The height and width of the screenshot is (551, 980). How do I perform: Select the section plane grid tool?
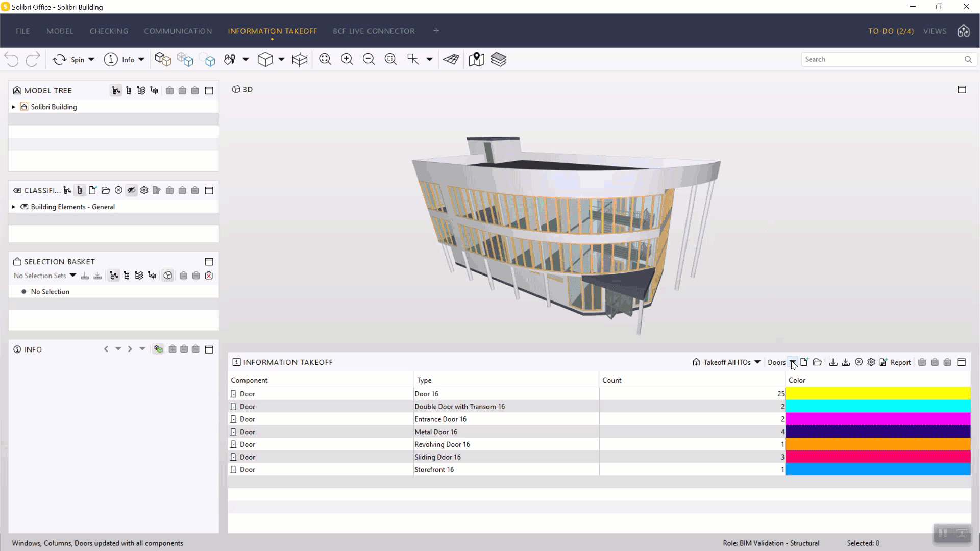coord(451,59)
